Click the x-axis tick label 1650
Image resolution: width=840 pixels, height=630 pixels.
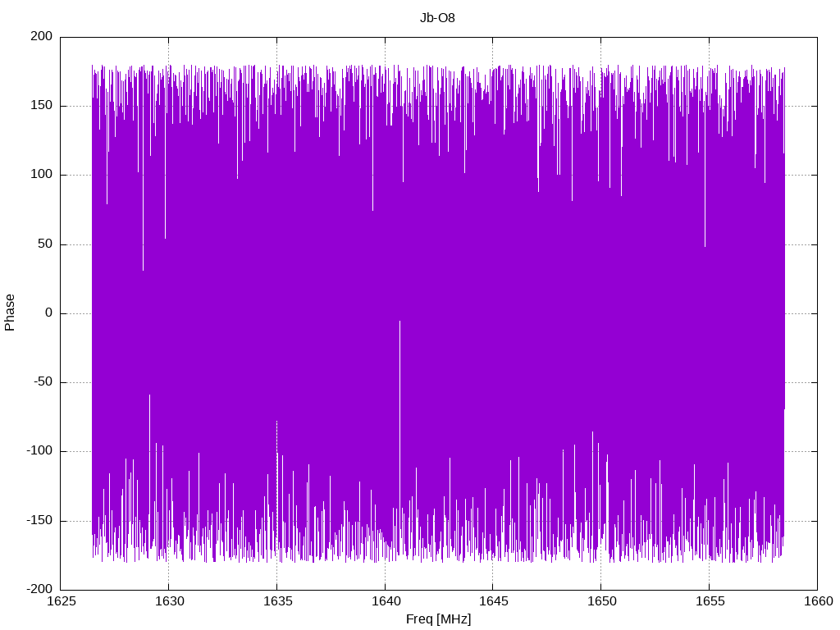point(601,601)
